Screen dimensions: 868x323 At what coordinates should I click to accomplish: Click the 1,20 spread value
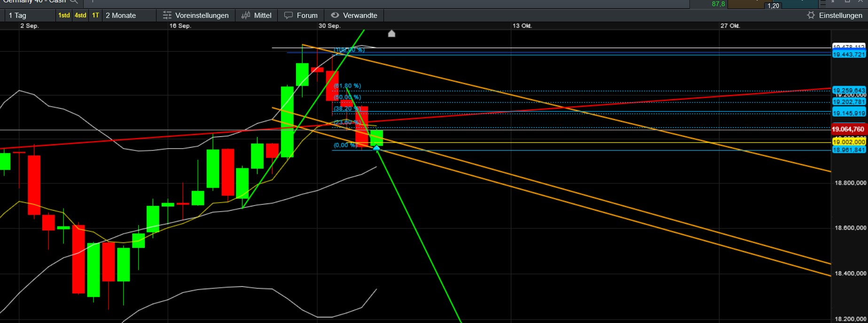[773, 6]
